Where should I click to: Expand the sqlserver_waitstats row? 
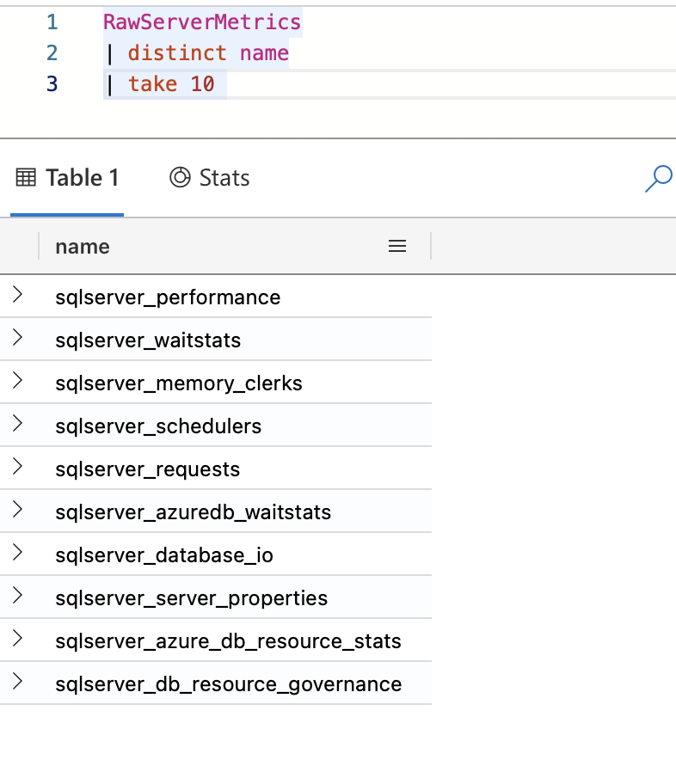17,338
